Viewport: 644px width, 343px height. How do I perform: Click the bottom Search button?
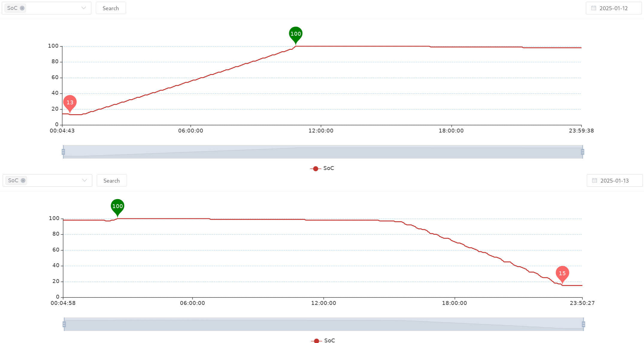[x=111, y=180]
